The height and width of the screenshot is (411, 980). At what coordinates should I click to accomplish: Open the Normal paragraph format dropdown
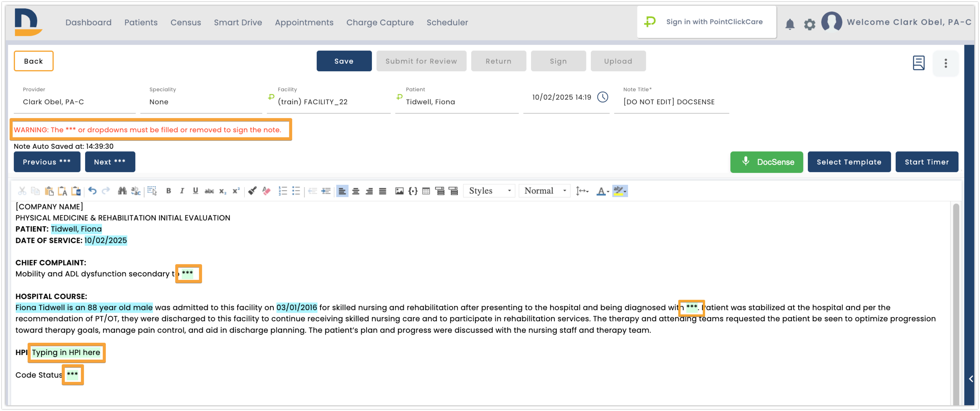point(544,191)
